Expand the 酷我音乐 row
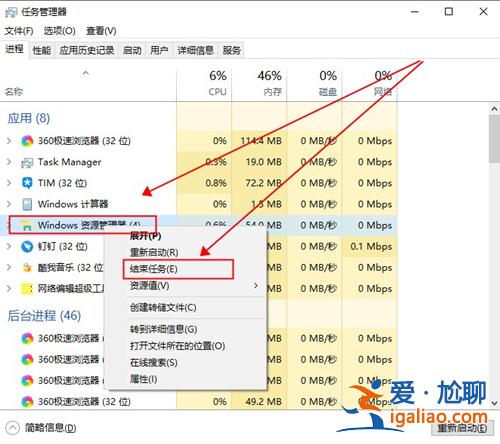The height and width of the screenshot is (444, 500). click(x=9, y=268)
